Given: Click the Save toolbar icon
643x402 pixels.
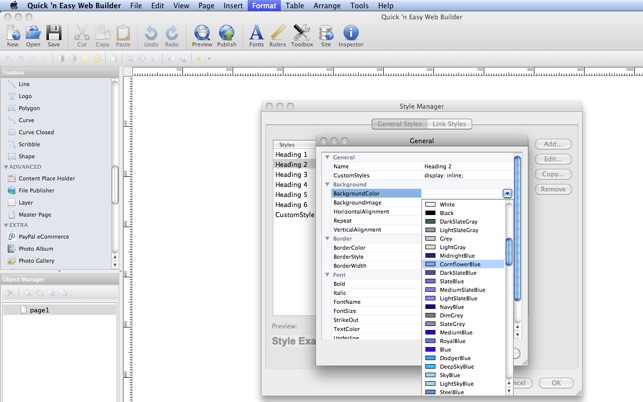Looking at the screenshot, I should click(54, 35).
